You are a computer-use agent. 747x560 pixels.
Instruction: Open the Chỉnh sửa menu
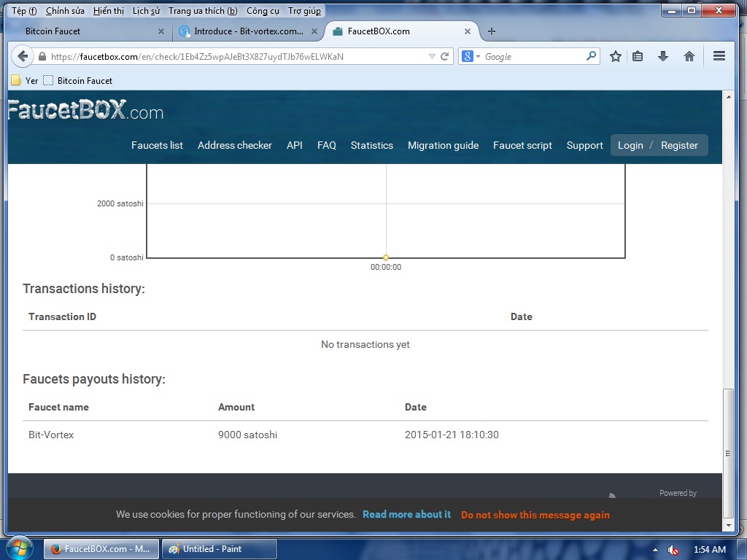click(x=65, y=10)
